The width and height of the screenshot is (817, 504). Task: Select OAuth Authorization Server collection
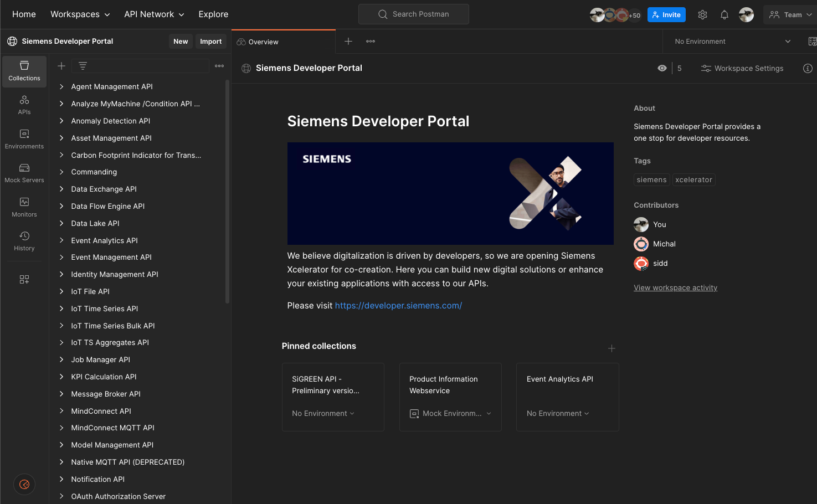[118, 496]
